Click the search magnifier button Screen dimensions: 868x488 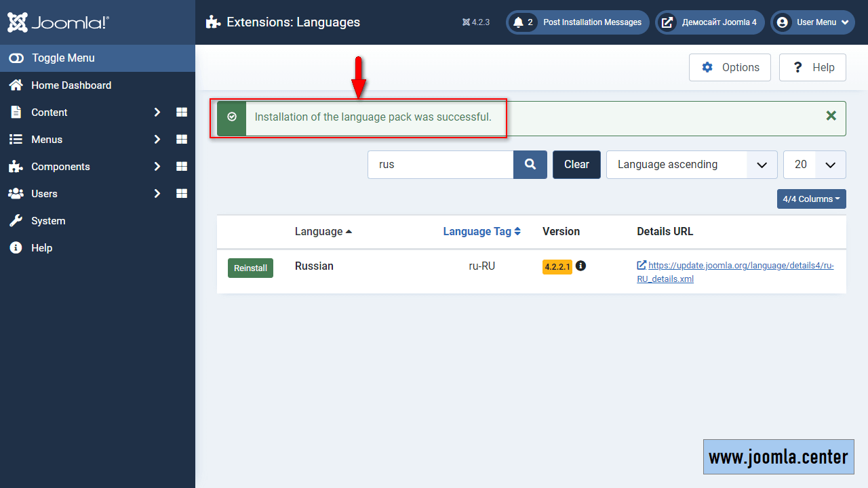point(530,165)
